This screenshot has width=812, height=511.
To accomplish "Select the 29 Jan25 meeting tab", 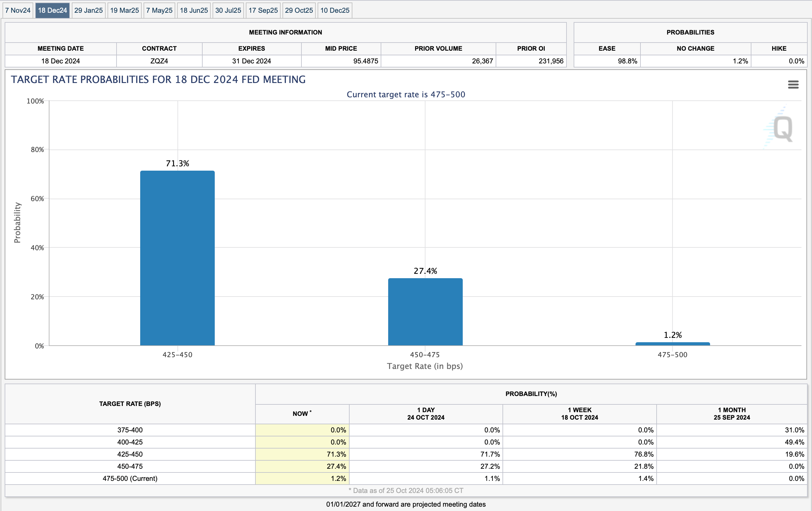I will tap(88, 11).
